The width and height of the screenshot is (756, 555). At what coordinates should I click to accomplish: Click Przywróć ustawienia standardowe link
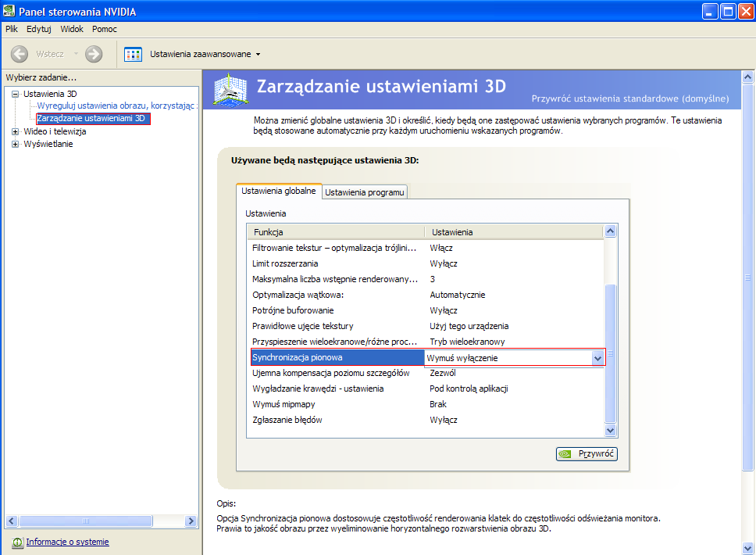630,98
